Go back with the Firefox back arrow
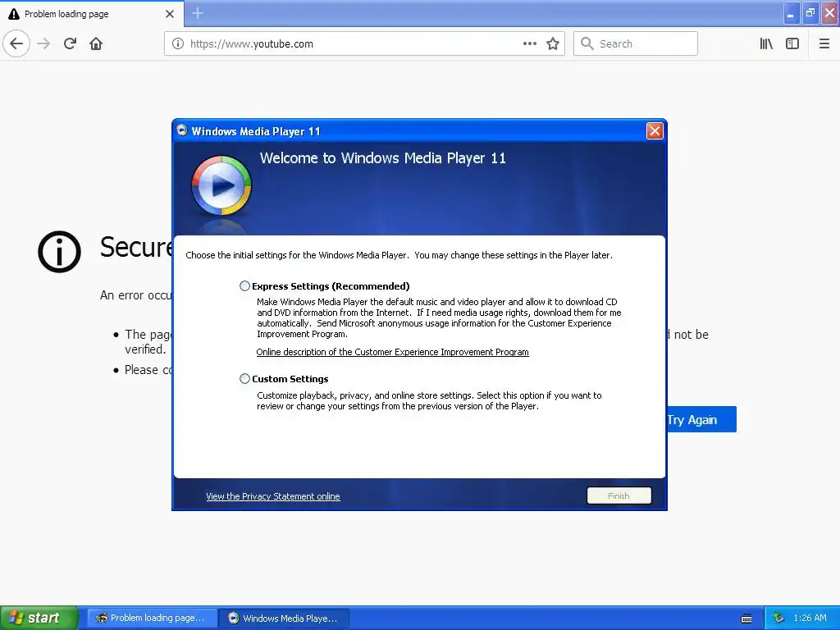This screenshot has width=840, height=630. tap(16, 43)
